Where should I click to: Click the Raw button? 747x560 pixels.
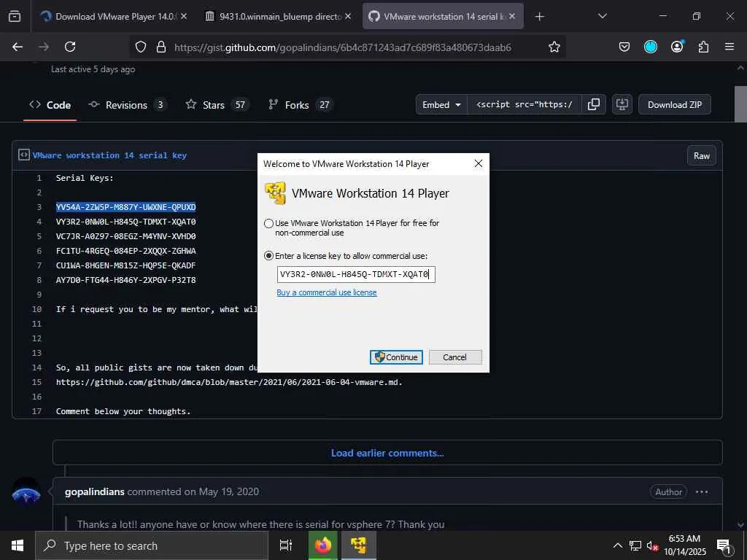coord(701,156)
